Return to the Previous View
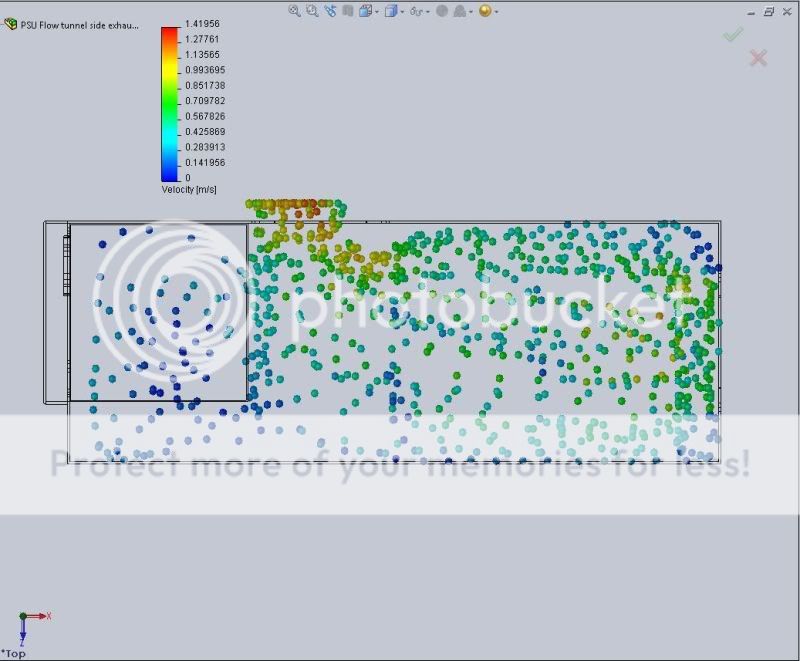The width and height of the screenshot is (800, 661). pyautogui.click(x=329, y=11)
